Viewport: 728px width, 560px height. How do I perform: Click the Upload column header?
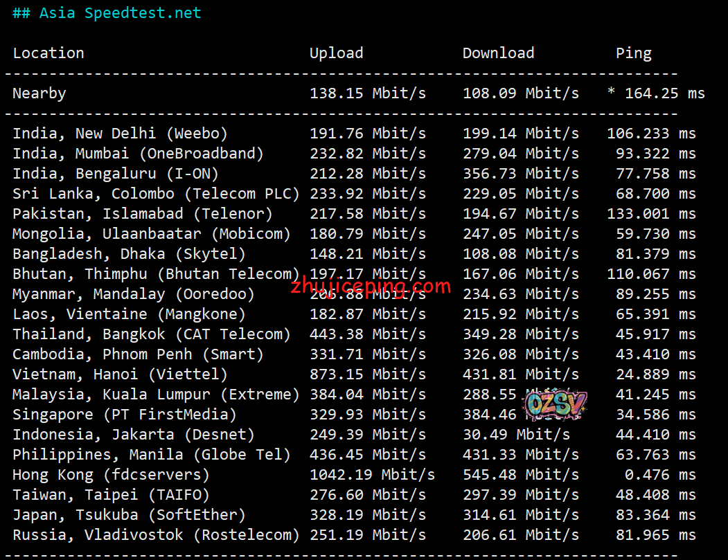(x=336, y=53)
